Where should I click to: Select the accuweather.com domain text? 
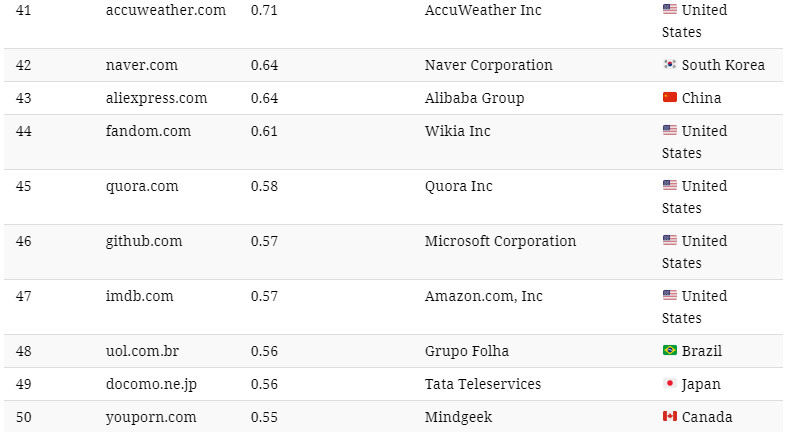click(x=165, y=10)
